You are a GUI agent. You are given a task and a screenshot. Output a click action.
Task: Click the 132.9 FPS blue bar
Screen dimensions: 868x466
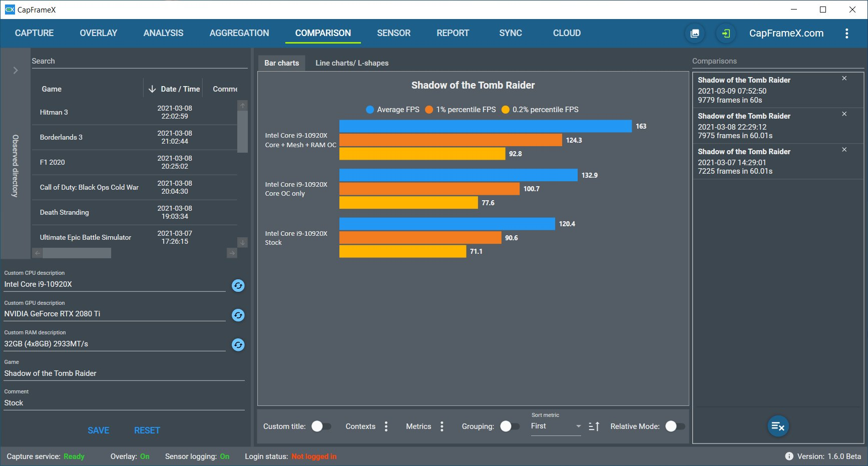click(459, 175)
